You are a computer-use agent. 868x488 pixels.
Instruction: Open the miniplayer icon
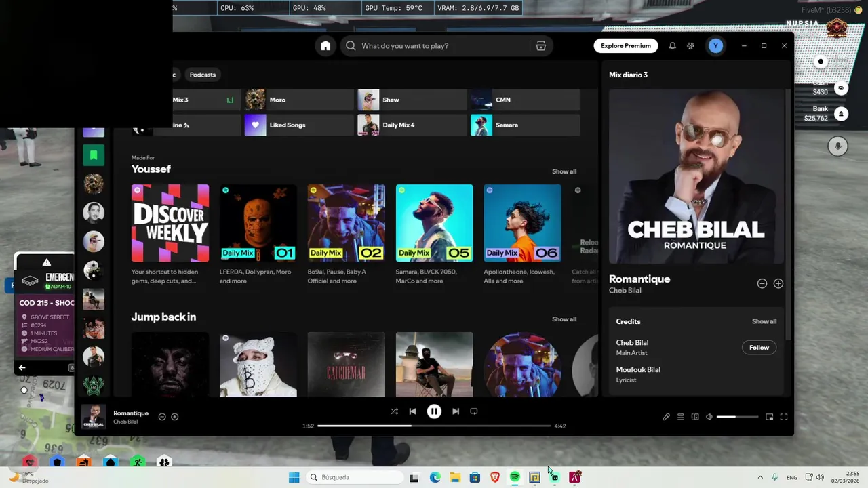tap(770, 417)
